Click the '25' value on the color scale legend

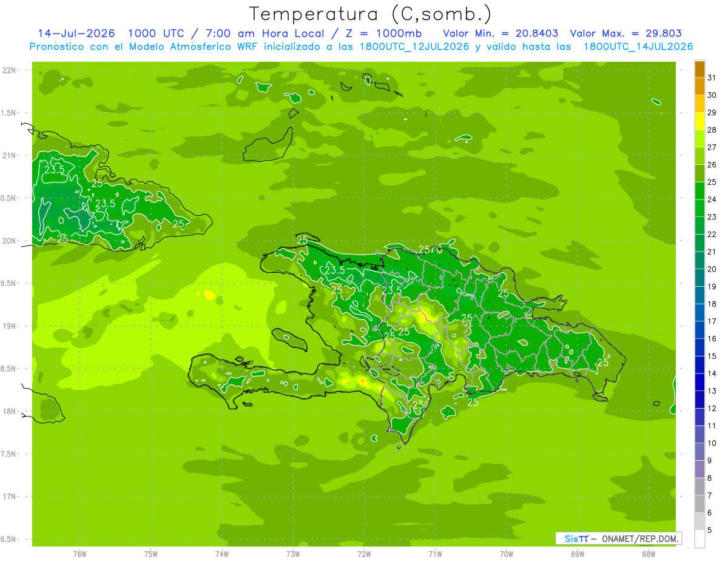(x=712, y=182)
